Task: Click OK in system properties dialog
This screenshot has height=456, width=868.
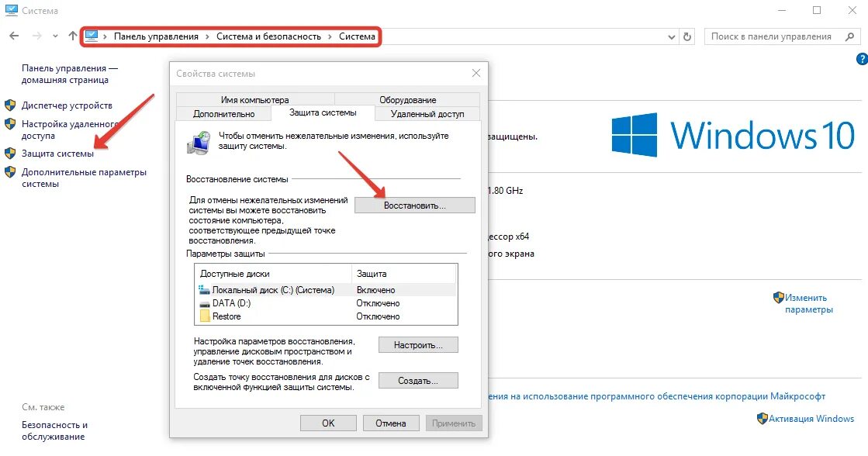Action: (x=328, y=423)
